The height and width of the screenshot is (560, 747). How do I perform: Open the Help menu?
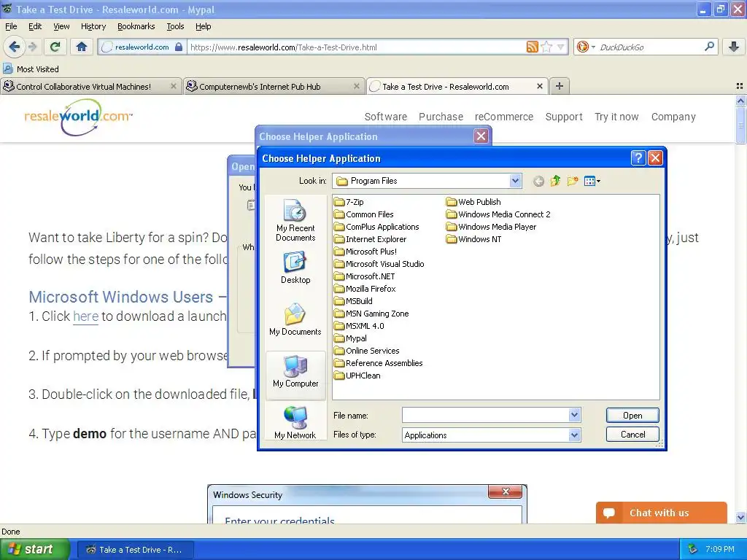pos(203,26)
